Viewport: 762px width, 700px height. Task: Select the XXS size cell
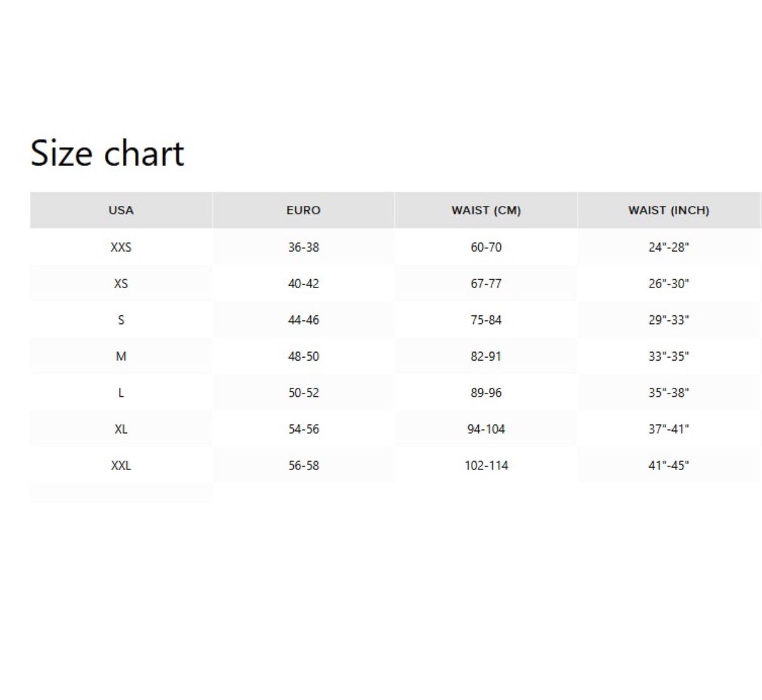point(121,247)
